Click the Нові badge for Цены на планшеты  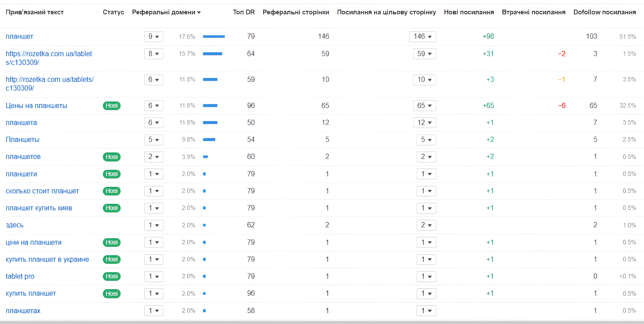[112, 106]
